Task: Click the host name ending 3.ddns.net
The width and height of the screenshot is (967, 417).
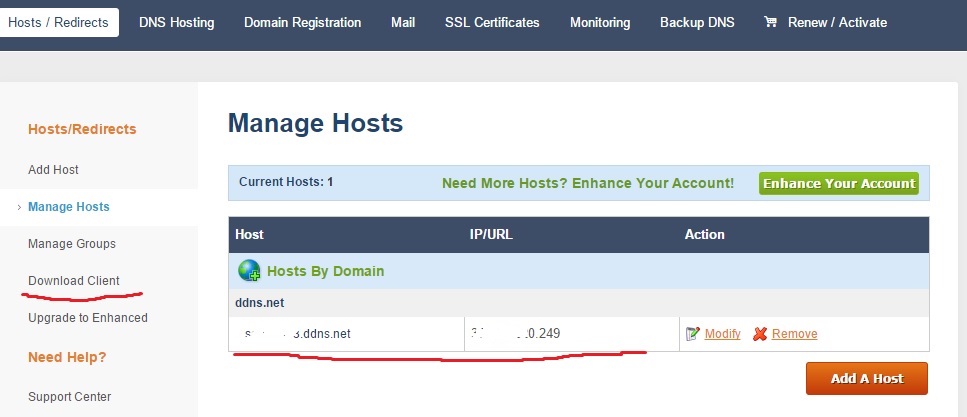Action: click(x=297, y=334)
